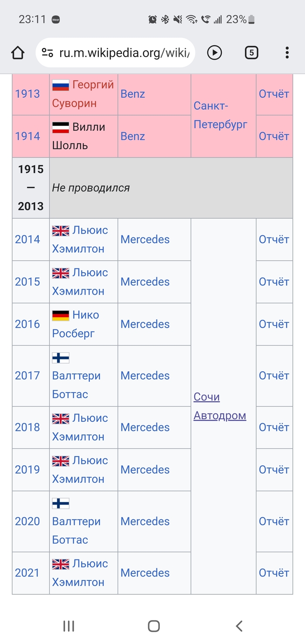Open the Chrome three-dot menu
The image size is (305, 644).
point(287,52)
